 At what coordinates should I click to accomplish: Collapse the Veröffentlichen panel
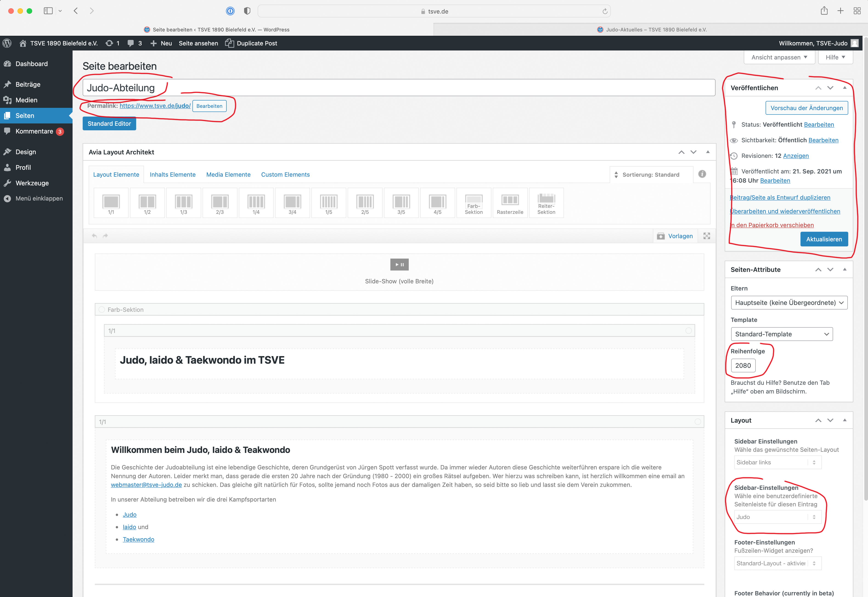(845, 87)
